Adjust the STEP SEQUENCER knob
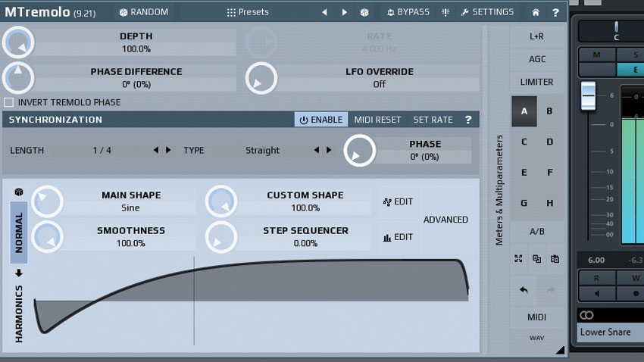Screen dimensions: 644x362 [x=221, y=237]
